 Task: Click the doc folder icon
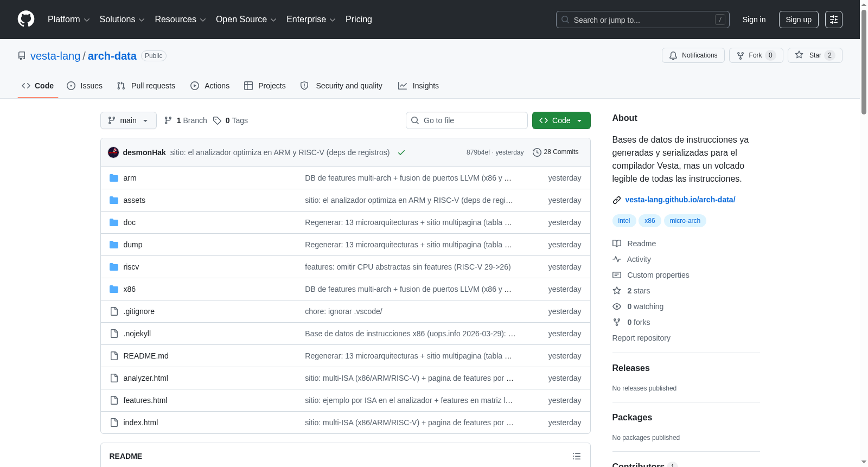tap(114, 222)
